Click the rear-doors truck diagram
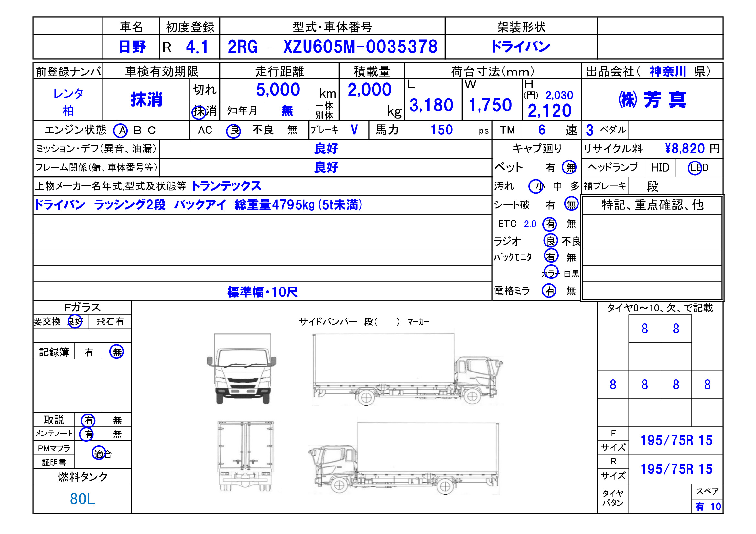Viewport: 756px width, 534px height. (245, 456)
